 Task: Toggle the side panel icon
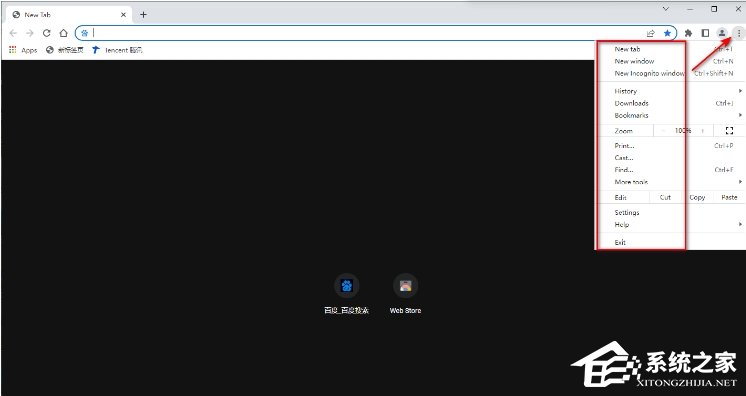pos(706,33)
